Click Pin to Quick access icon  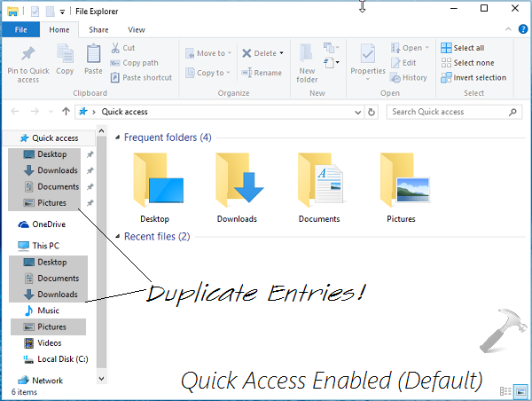pos(28,53)
